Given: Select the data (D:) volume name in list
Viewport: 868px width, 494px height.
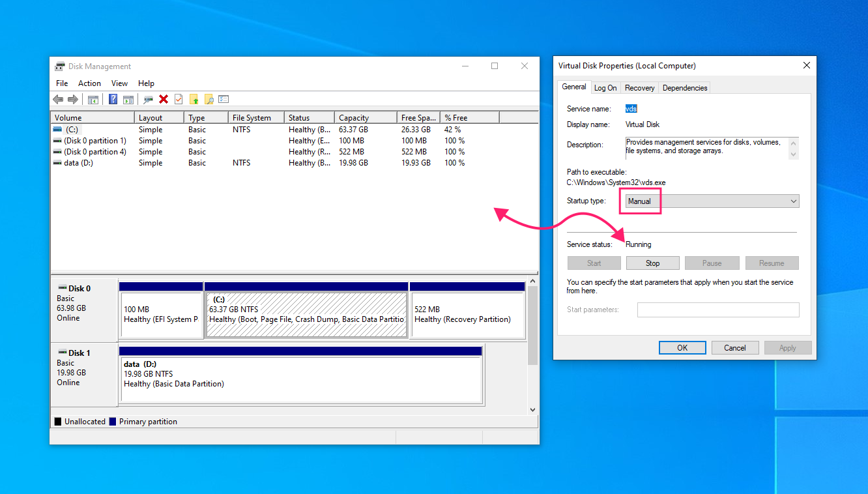Looking at the screenshot, I should [x=78, y=163].
